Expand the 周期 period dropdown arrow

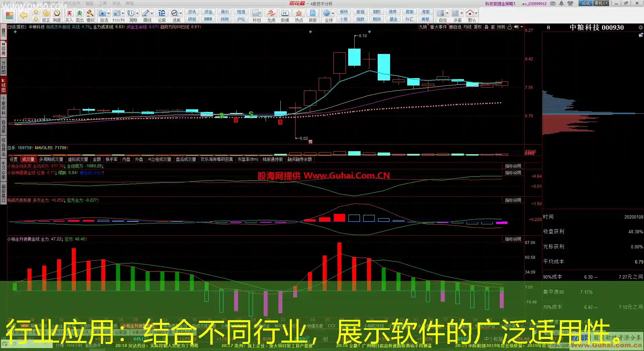click(138, 13)
